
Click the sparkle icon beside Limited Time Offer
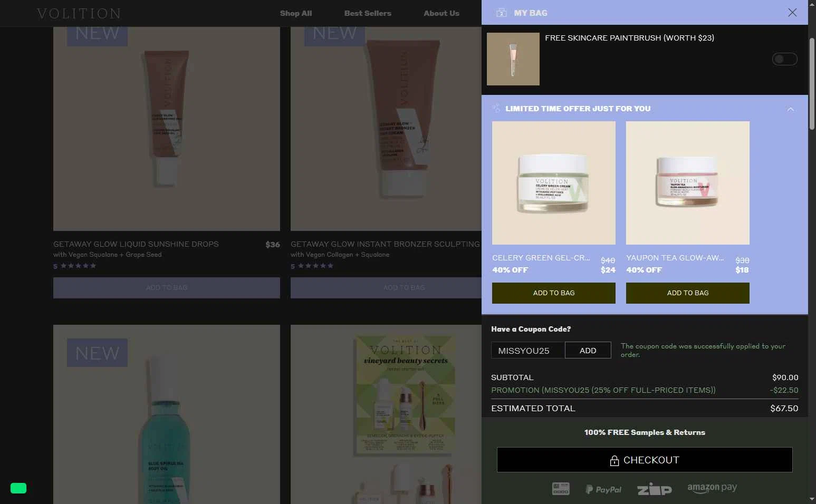coord(496,108)
